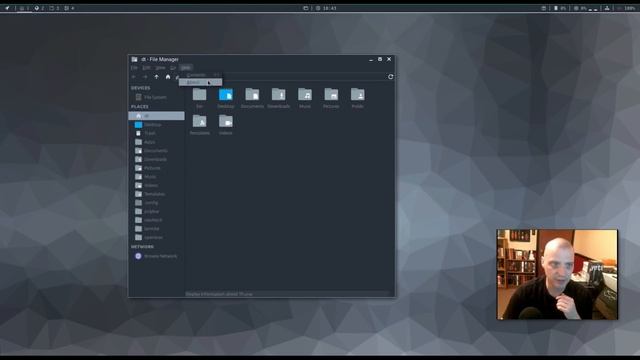Open the Desktop folder in main pane
Image resolution: width=640 pixels, height=360 pixels.
click(226, 98)
